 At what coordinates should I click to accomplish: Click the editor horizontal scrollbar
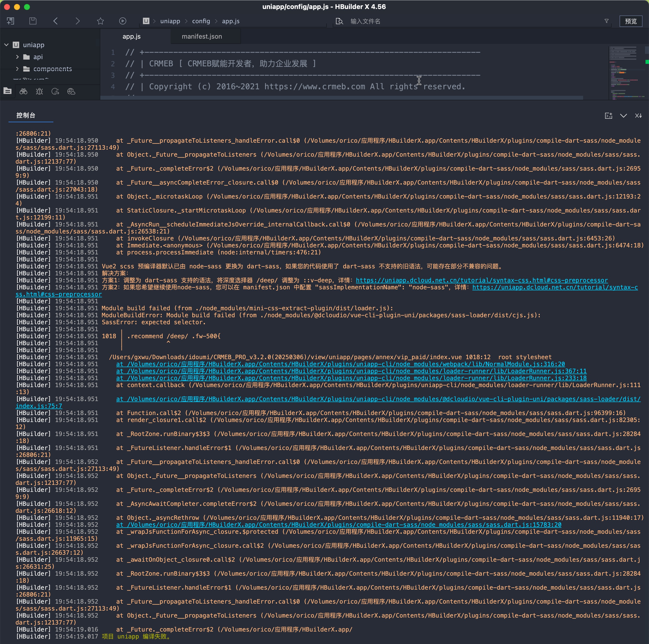tap(341, 98)
